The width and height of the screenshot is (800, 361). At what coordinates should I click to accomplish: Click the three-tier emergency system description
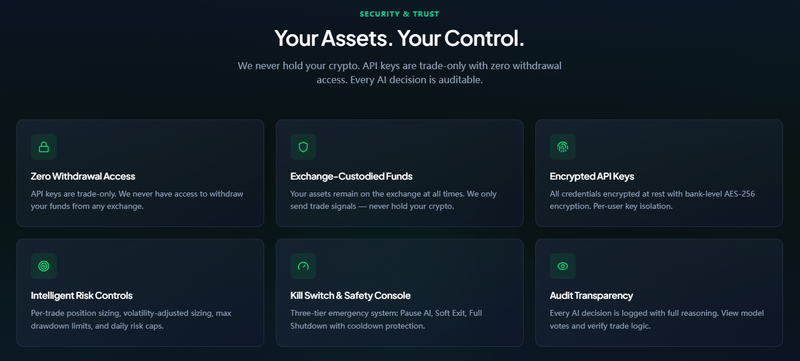tap(386, 320)
